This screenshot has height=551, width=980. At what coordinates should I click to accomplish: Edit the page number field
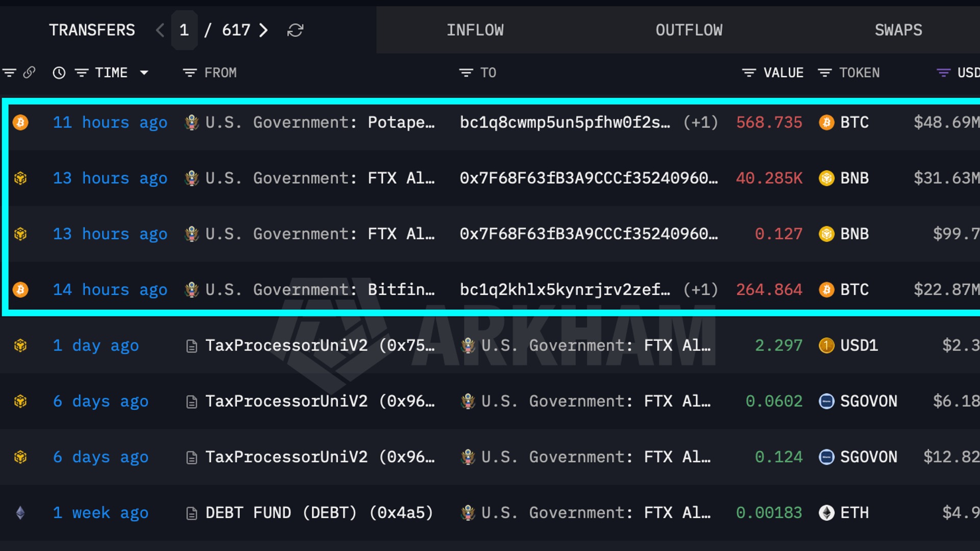click(x=184, y=30)
